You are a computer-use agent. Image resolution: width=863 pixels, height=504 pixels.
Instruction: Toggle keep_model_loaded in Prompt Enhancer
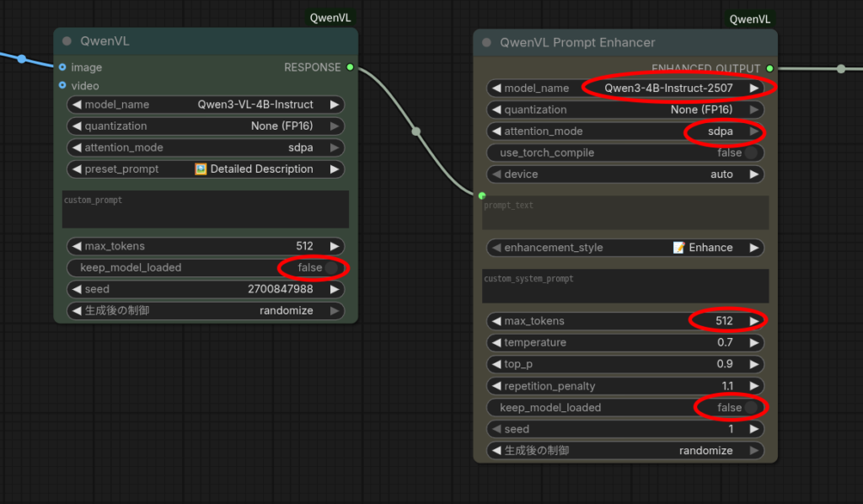click(749, 408)
